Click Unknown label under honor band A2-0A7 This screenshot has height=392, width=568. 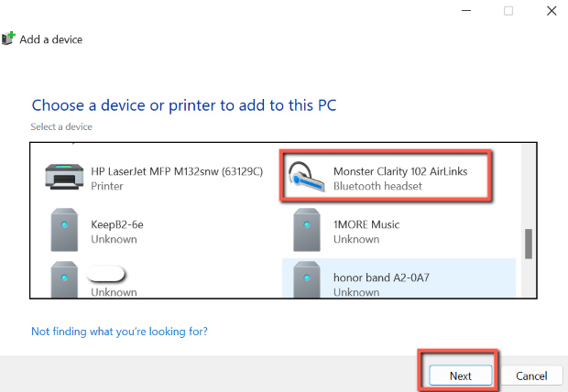coord(356,292)
